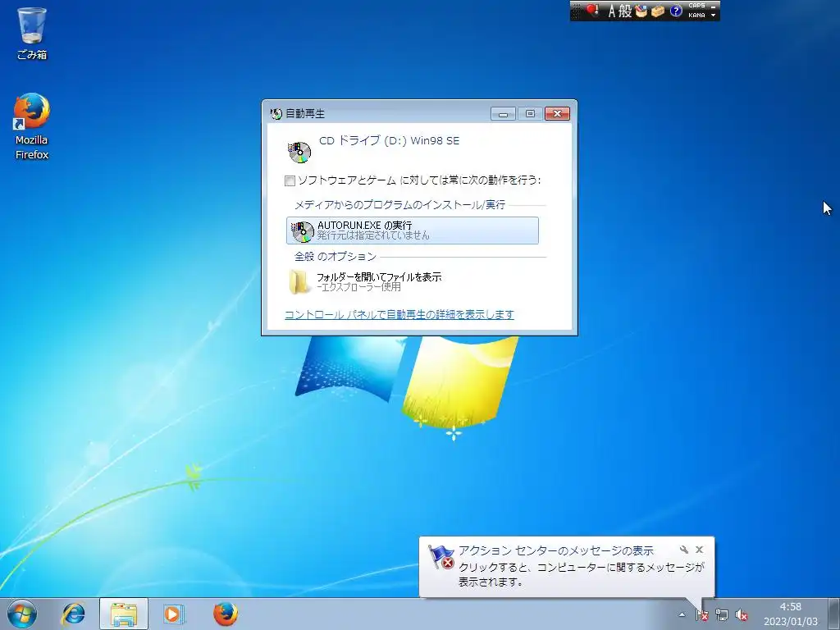
Task: Open the ごみ箱 recycle bin icon
Action: tap(32, 33)
